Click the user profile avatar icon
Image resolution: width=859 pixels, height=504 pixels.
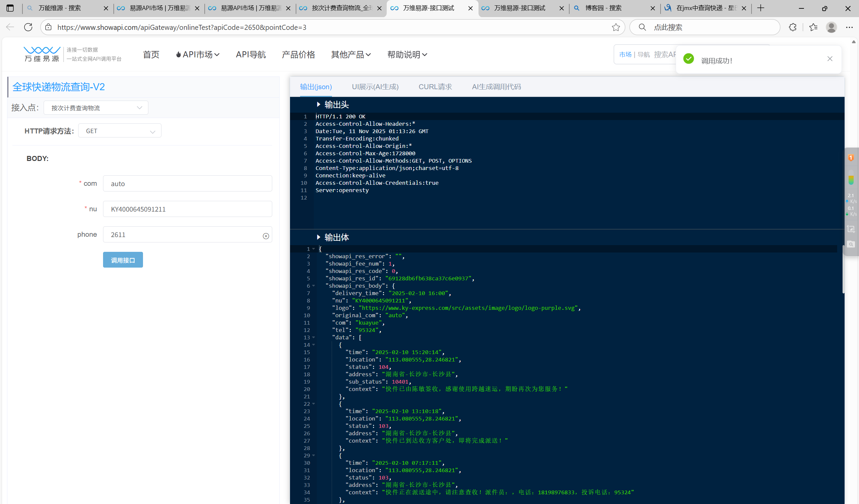click(831, 27)
